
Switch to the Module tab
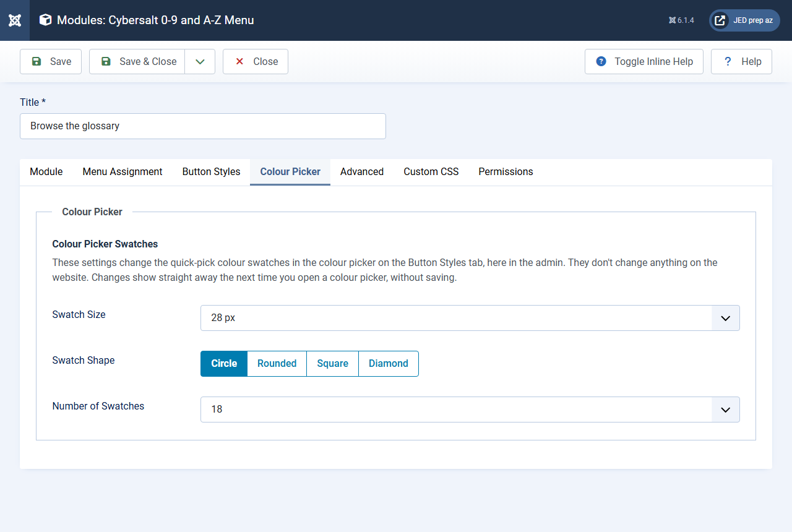click(x=46, y=172)
